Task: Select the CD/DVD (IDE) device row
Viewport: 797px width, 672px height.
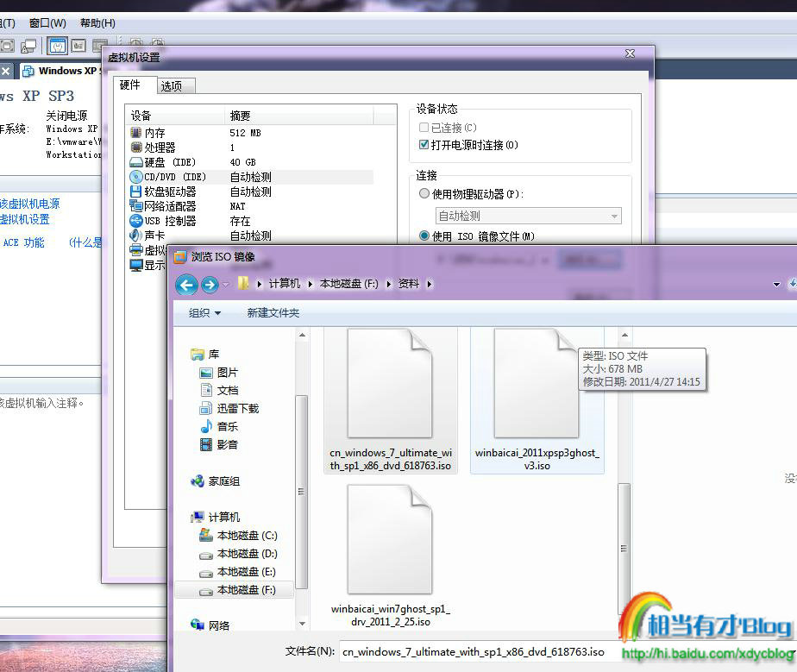Action: click(251, 177)
